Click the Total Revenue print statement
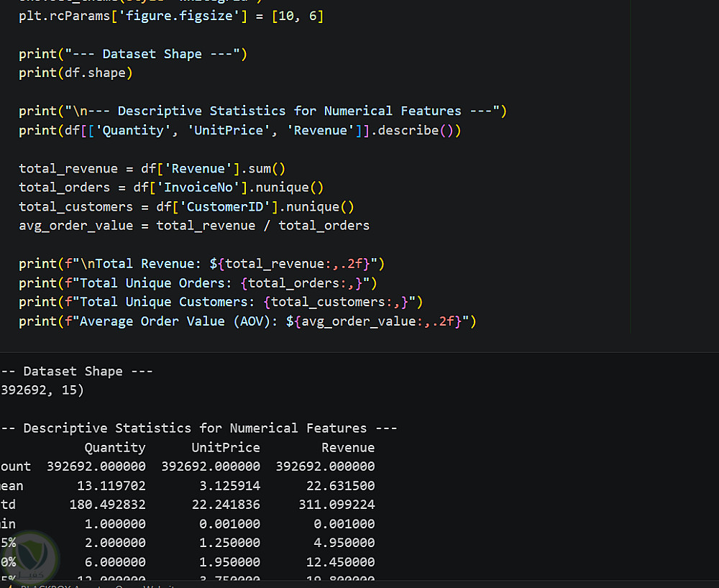The width and height of the screenshot is (719, 588). click(x=201, y=264)
